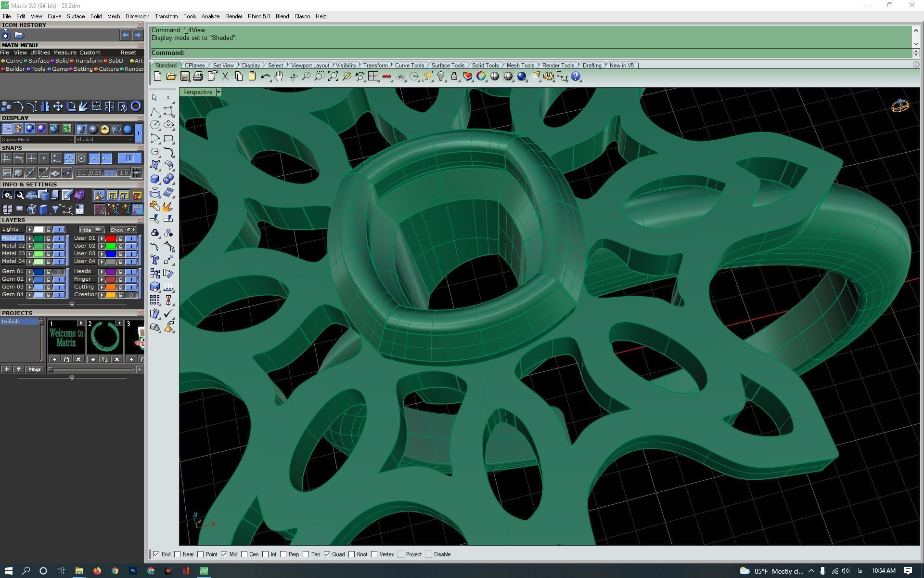
Task: Toggle the Quad osnap checkbox
Action: point(327,554)
